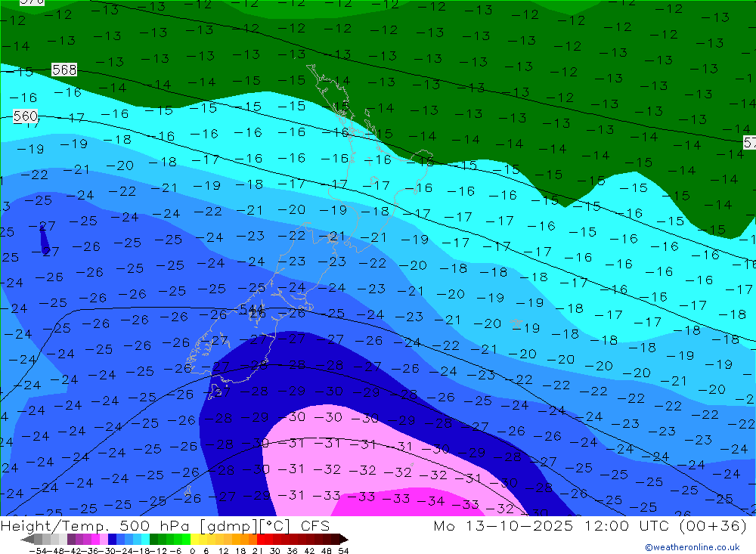Click the (00+36) forecast offset text
Screen dimensions: 756x554
click(x=713, y=525)
